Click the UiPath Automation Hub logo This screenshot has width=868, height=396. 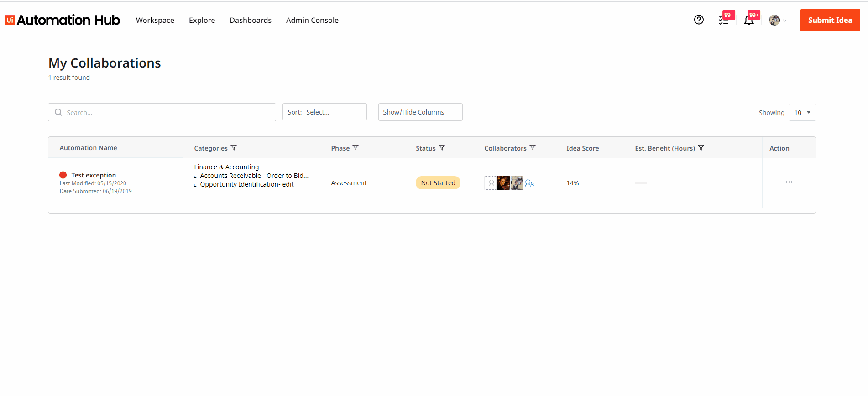tap(63, 20)
